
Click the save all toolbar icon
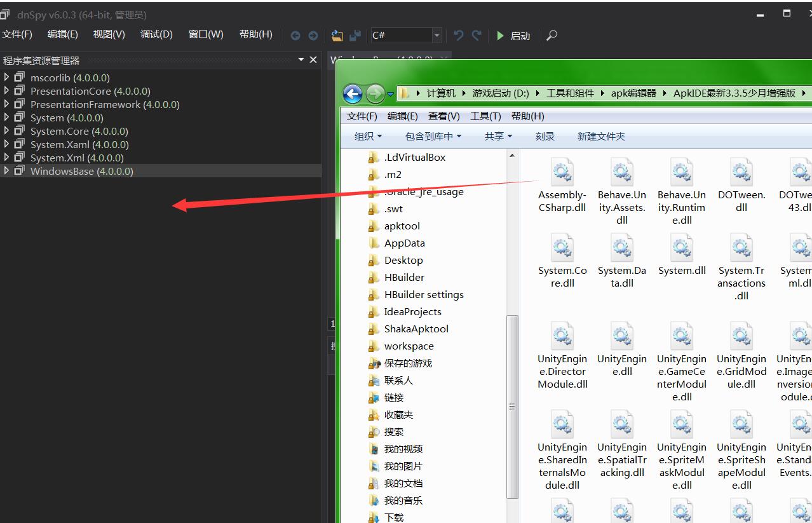point(355,36)
